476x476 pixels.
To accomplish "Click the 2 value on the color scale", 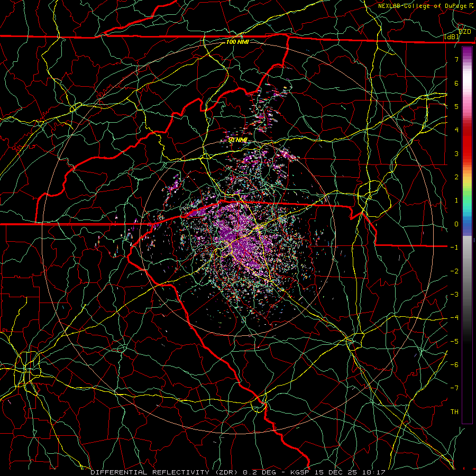I will click(456, 177).
